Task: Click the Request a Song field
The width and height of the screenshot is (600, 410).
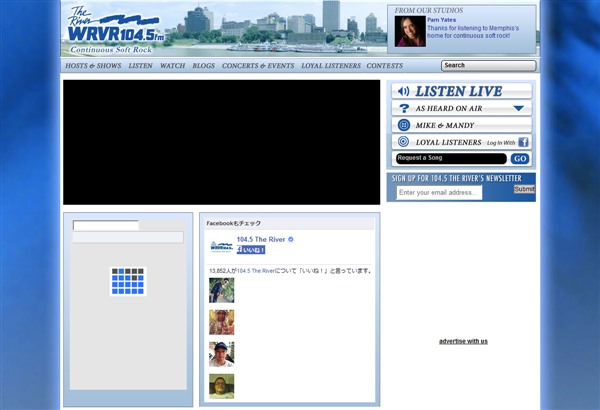Action: tap(451, 158)
